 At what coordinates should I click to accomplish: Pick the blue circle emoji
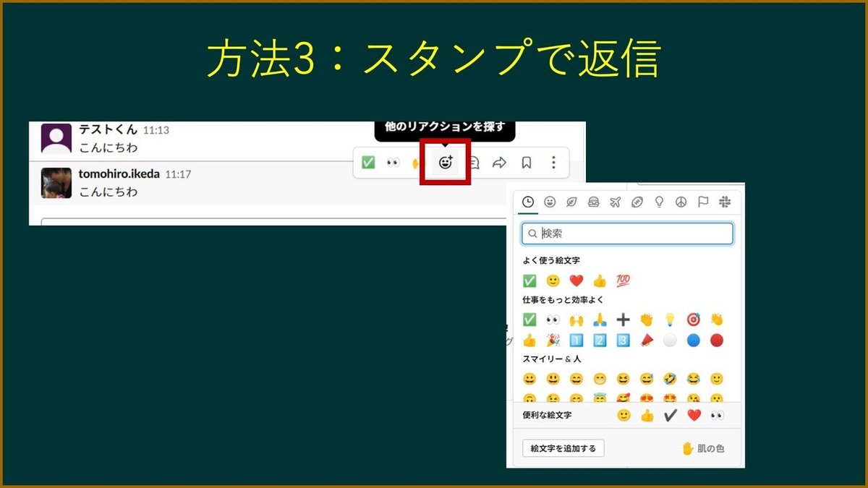pyautogui.click(x=693, y=340)
